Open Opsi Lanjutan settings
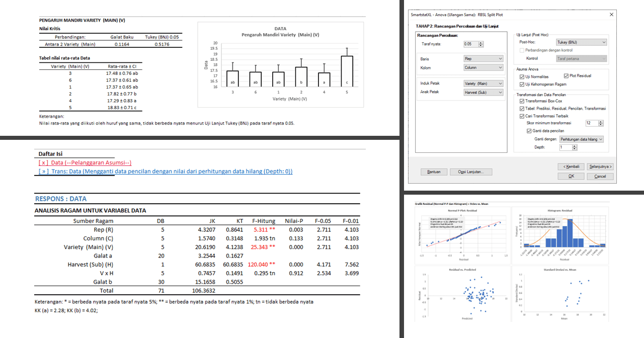The width and height of the screenshot is (644, 338). click(471, 172)
